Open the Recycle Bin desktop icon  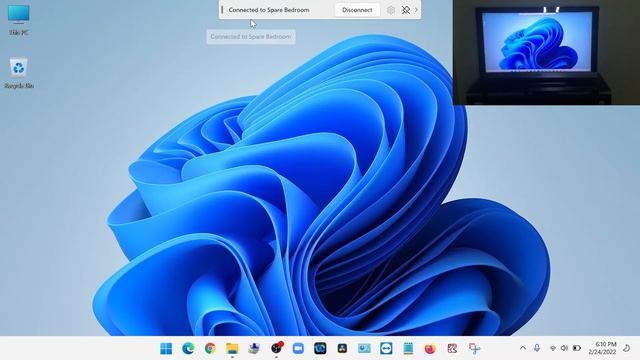[18, 73]
